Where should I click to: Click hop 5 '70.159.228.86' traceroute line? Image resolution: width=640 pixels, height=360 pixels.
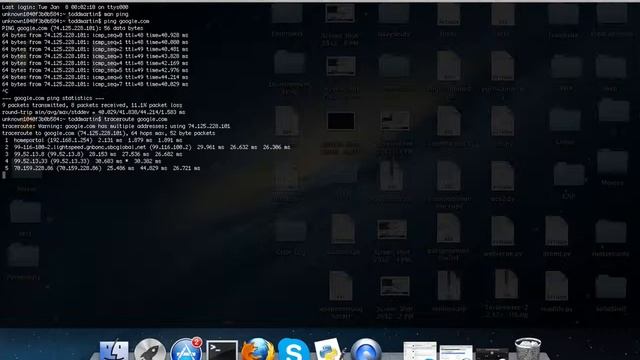(102, 168)
